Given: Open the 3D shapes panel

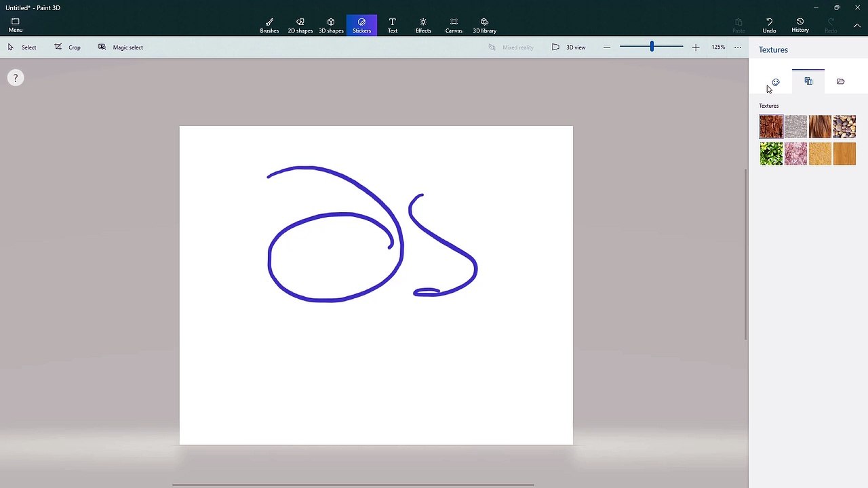Looking at the screenshot, I should click(x=331, y=25).
